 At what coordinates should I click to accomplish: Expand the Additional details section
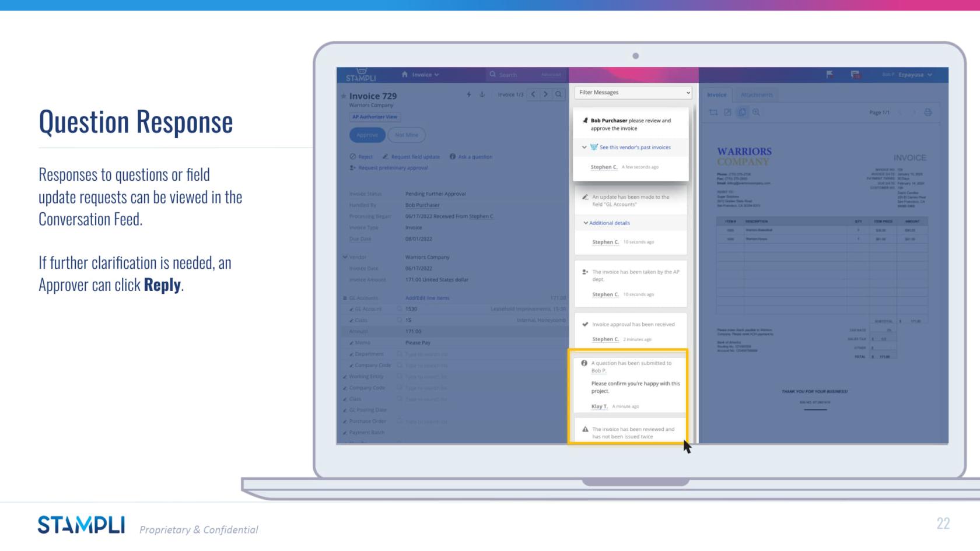coord(609,223)
